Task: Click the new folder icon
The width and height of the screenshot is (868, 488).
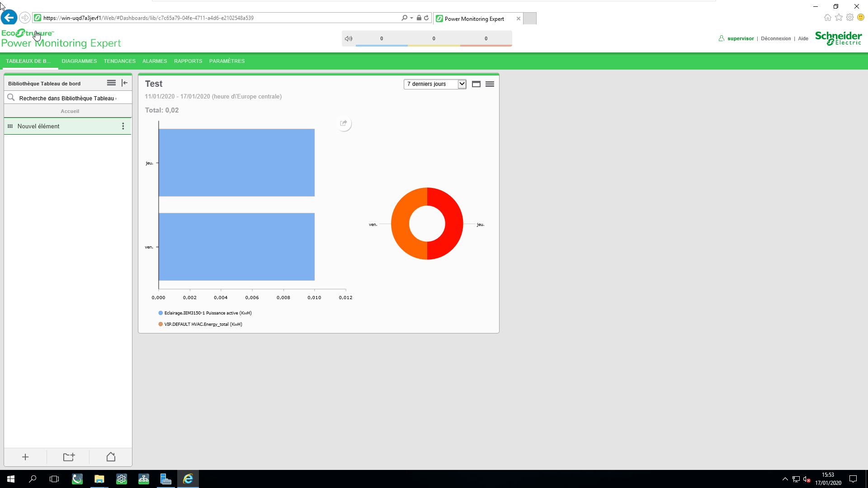Action: click(69, 457)
